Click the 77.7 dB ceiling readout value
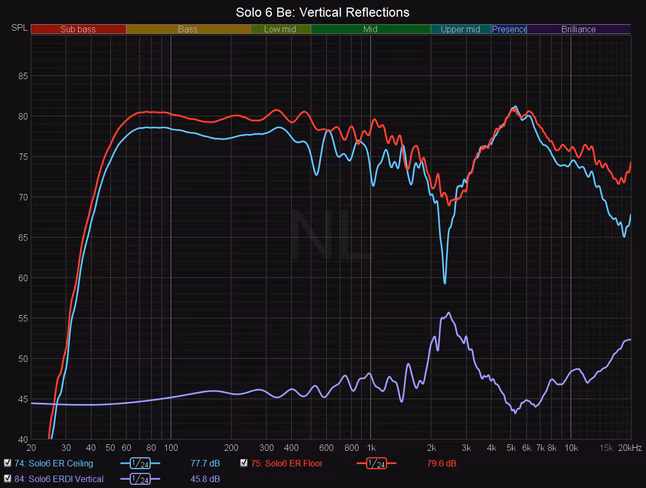 click(x=205, y=464)
